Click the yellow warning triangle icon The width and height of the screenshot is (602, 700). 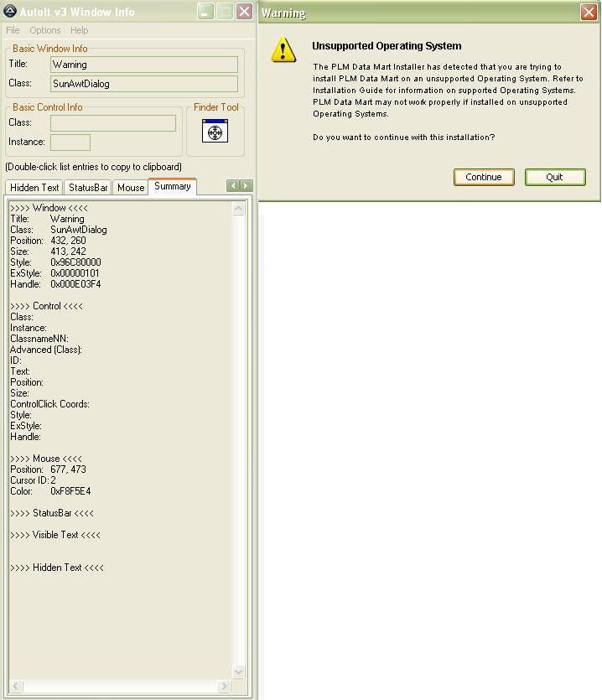pos(283,51)
